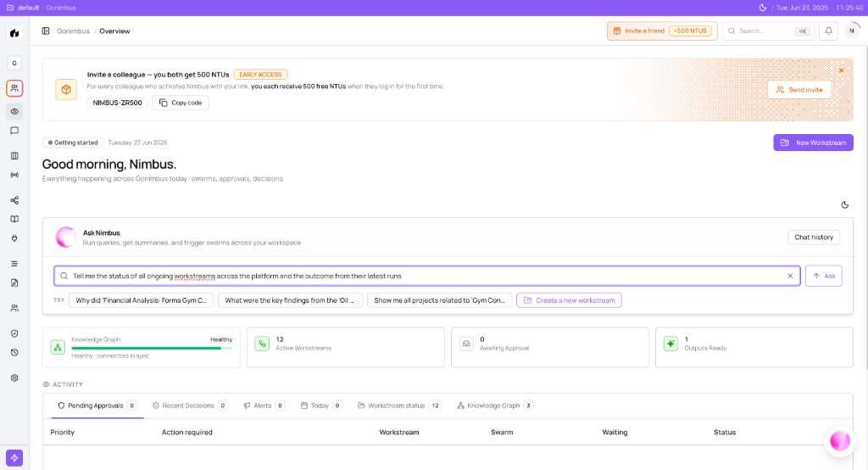Switch to the Pending Approvals tab

(x=97, y=406)
